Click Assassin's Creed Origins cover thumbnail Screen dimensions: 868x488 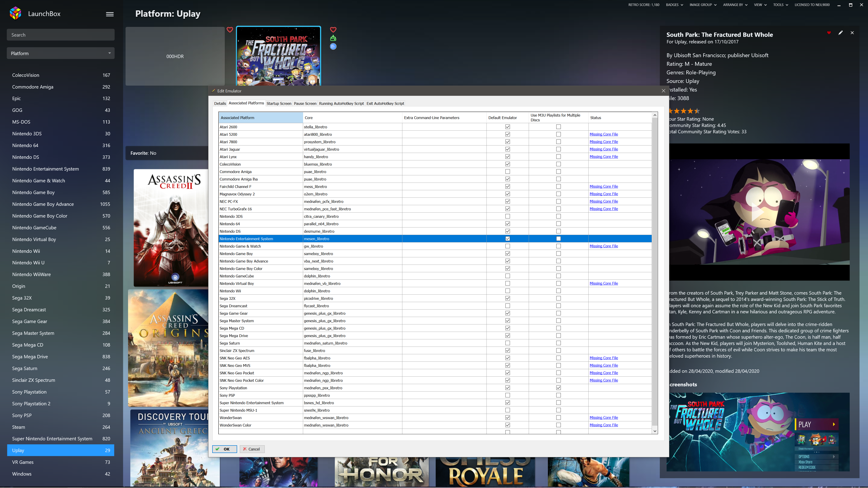click(168, 348)
